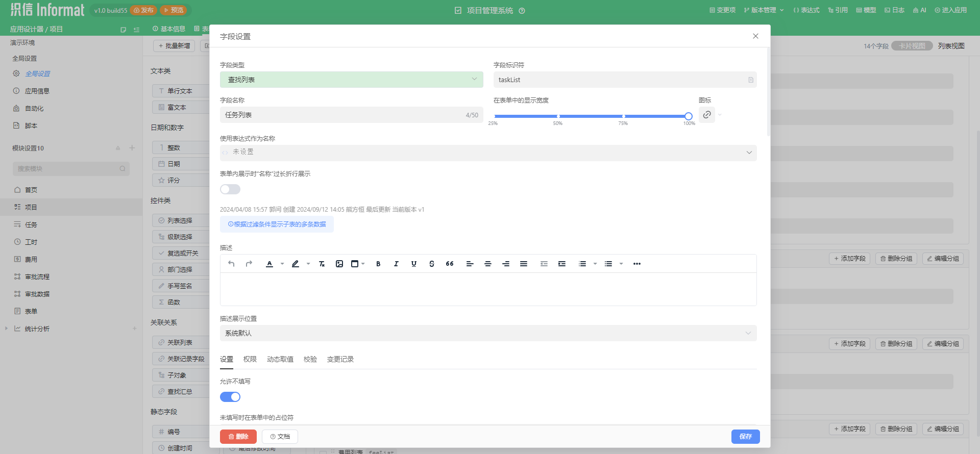The width and height of the screenshot is (980, 454).
Task: Switch to the 变更记录 tab
Action: click(x=340, y=359)
